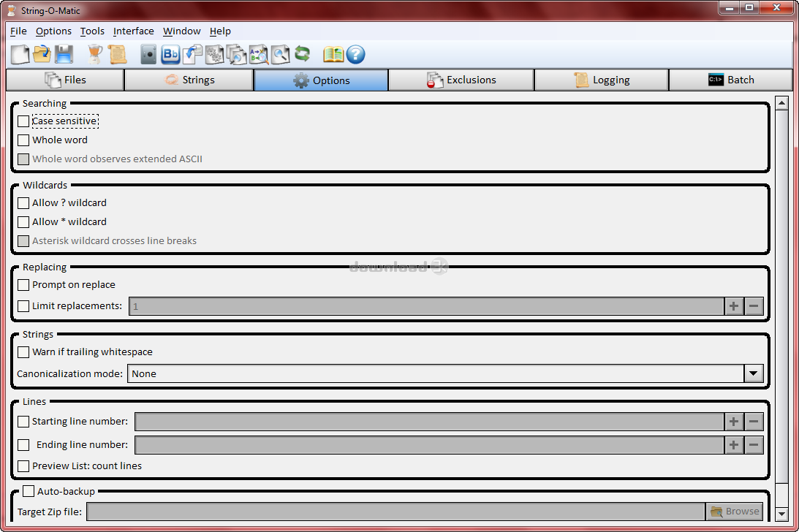Viewport: 799px width, 532px height.
Task: Open the Tools menu
Action: pyautogui.click(x=92, y=31)
